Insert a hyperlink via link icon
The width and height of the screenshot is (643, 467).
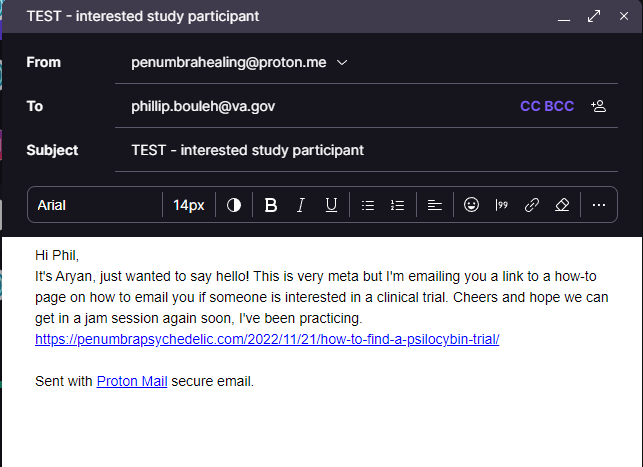[532, 205]
